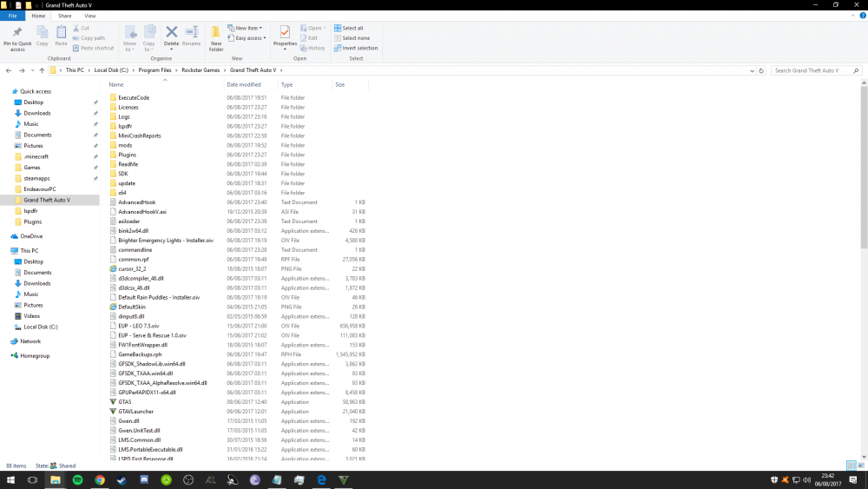Pin the folder to Quick access
This screenshot has width=868, height=489.
[17, 38]
